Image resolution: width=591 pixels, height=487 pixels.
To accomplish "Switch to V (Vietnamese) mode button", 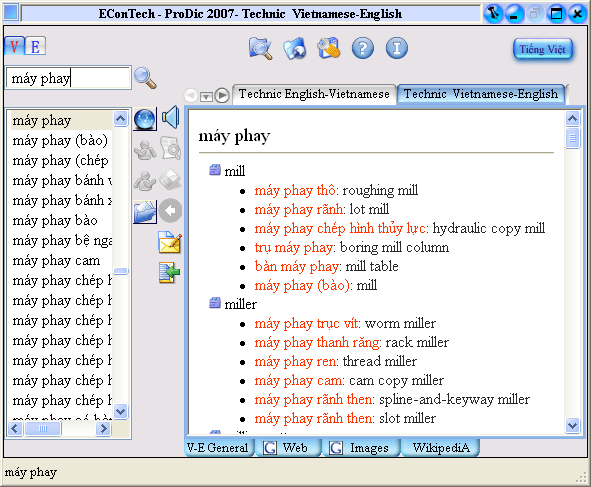I will coord(14,46).
